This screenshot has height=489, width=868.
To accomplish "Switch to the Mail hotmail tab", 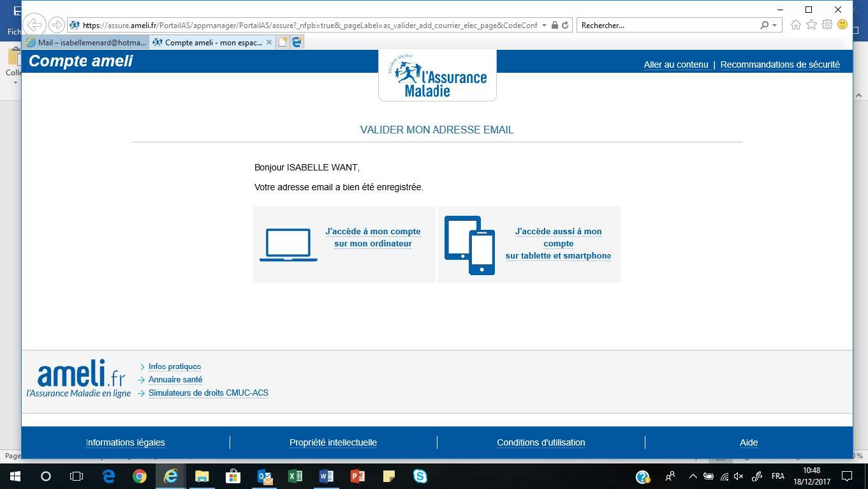I will (86, 42).
